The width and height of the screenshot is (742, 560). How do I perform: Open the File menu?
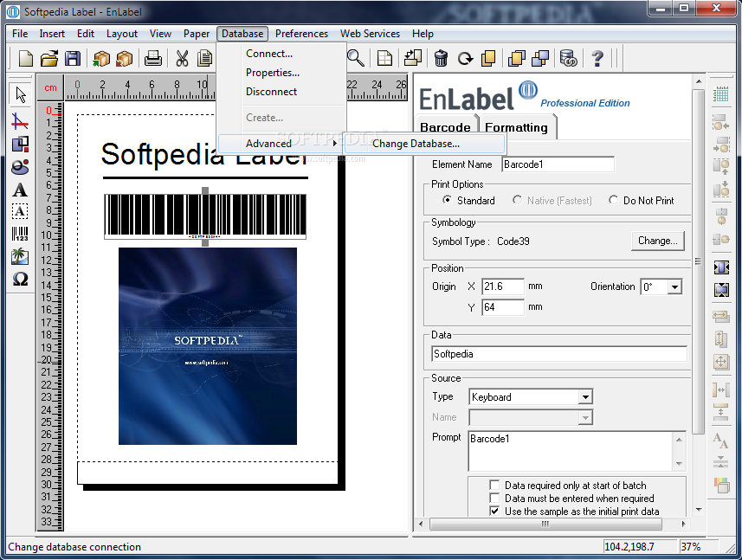pyautogui.click(x=20, y=34)
